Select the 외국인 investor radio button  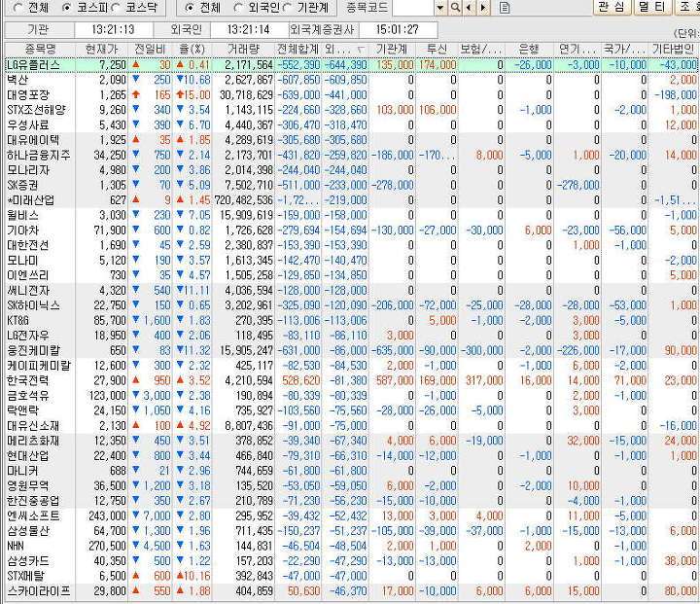point(238,8)
